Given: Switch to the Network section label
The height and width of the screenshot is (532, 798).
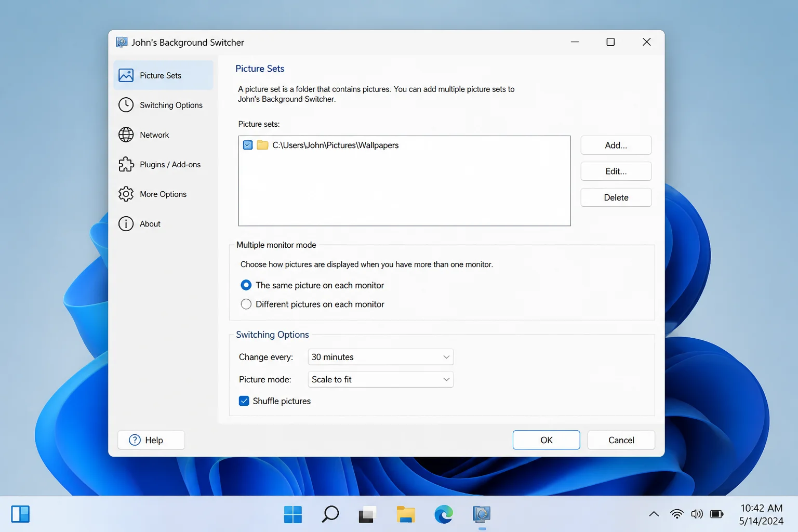Looking at the screenshot, I should tap(154, 135).
